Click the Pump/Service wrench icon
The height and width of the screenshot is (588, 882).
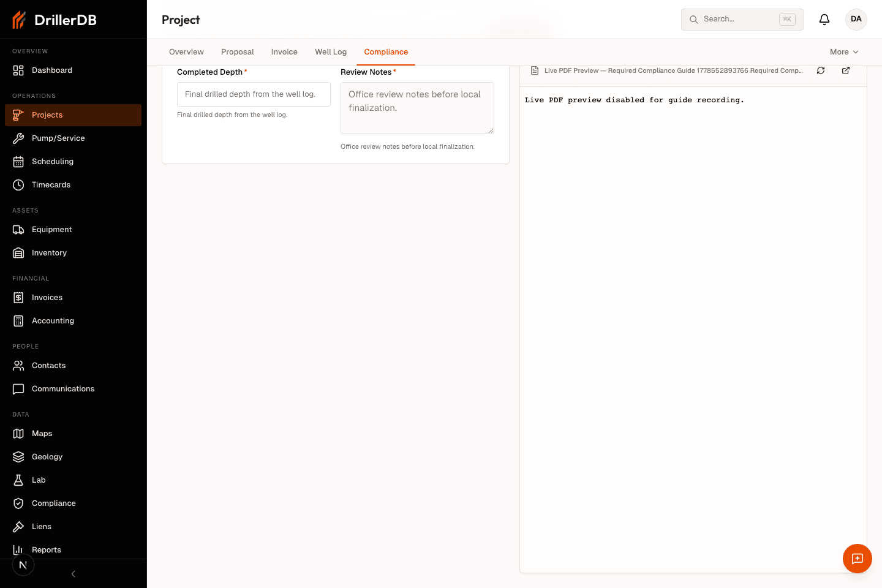point(18,138)
